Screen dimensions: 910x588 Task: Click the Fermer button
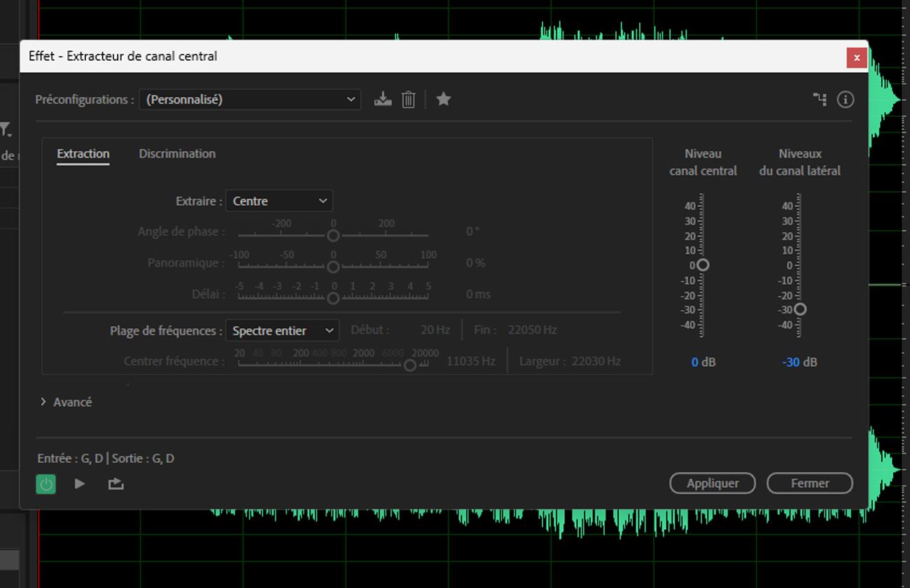[810, 483]
